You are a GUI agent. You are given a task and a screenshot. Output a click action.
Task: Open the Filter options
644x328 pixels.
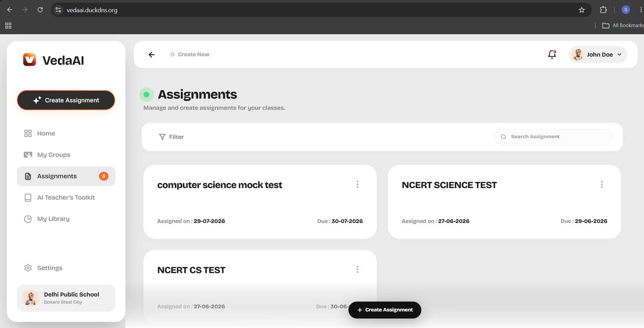[x=172, y=137]
